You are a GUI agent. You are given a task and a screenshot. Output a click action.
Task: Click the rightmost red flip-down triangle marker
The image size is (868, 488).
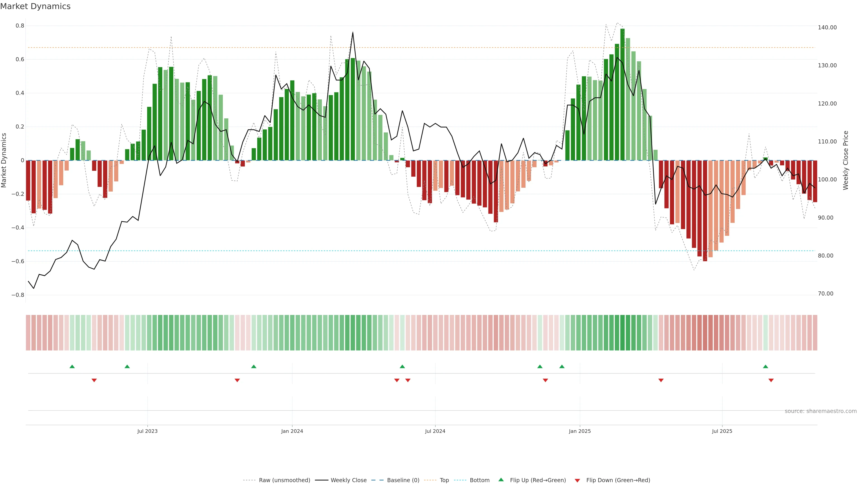coord(771,380)
